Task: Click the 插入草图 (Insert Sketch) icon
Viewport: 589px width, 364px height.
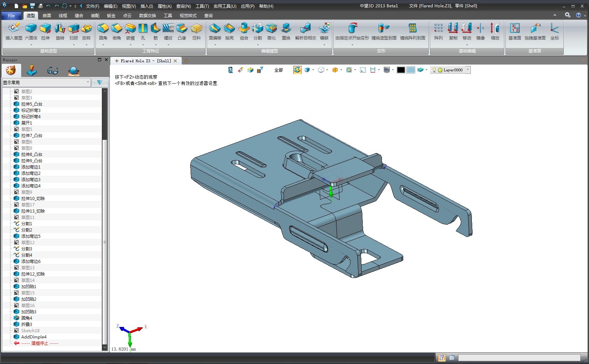Action: 14,31
